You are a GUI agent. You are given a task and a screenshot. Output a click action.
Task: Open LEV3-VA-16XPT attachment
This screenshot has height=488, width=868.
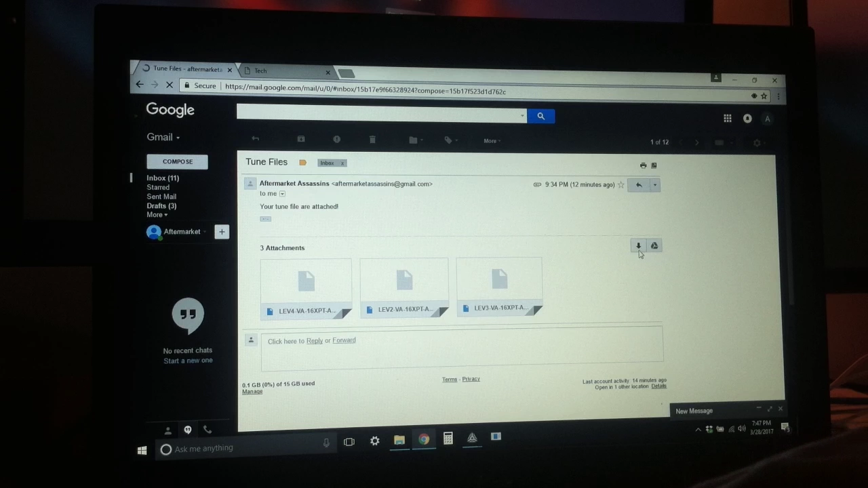pyautogui.click(x=499, y=286)
